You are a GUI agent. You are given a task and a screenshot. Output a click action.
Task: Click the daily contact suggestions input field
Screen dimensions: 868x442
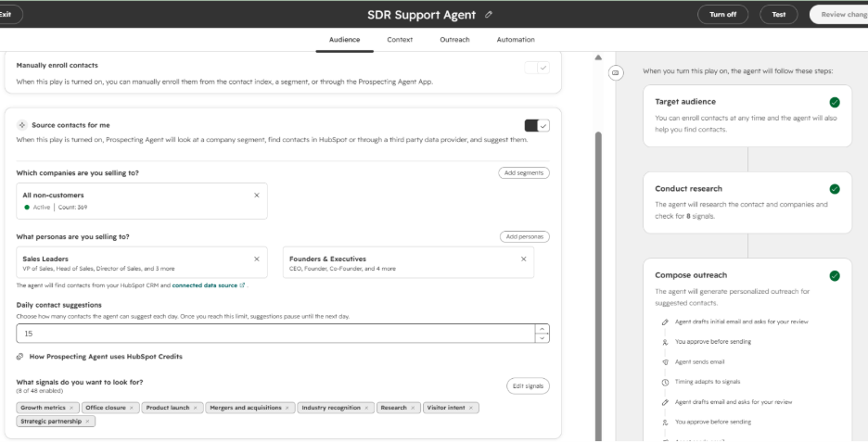point(275,334)
